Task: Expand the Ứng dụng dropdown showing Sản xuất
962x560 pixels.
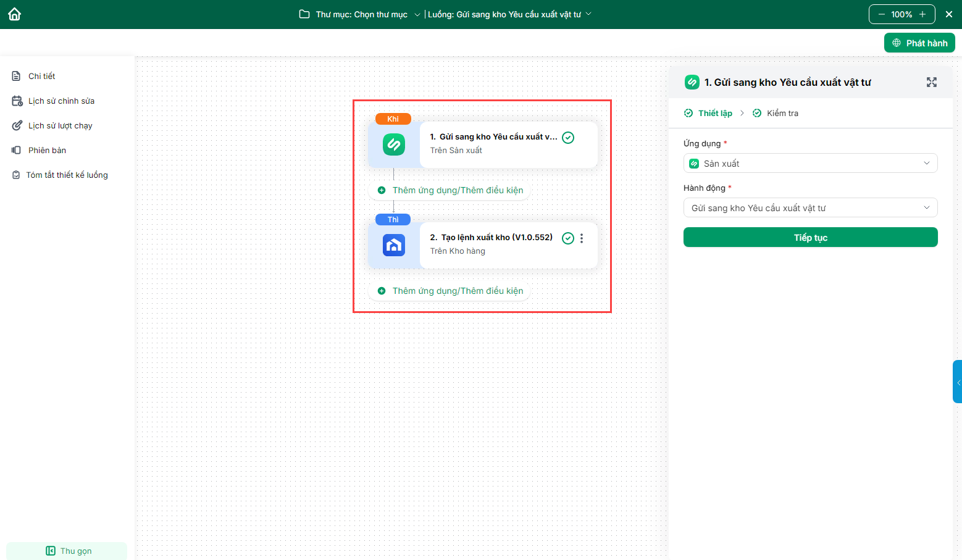Action: pos(810,163)
